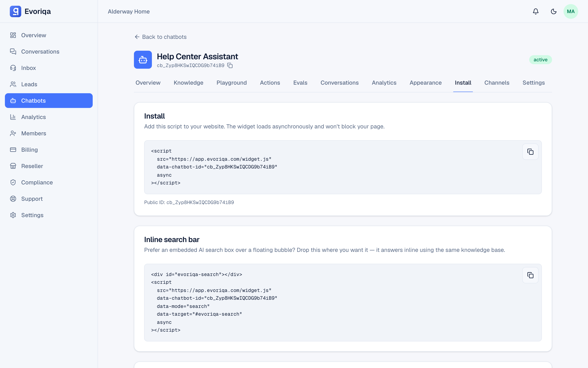This screenshot has width=588, height=368.
Task: Click the Leads people icon
Action: coord(13,84)
